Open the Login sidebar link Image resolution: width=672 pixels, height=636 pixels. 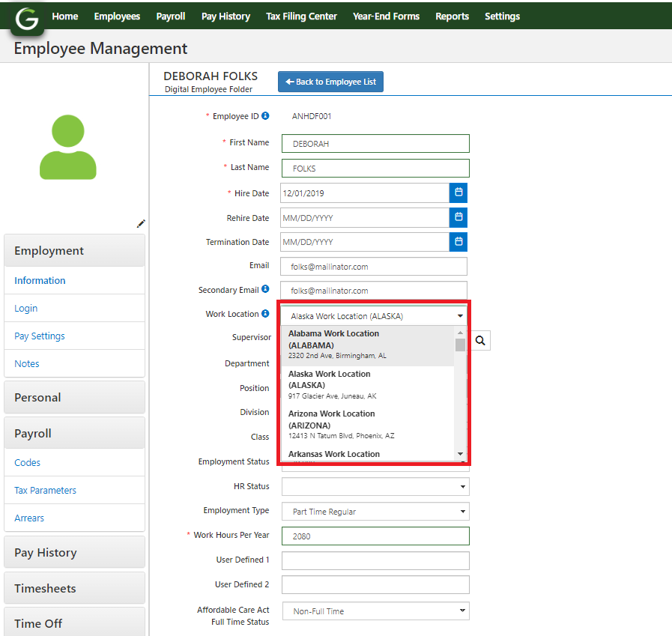[x=25, y=308]
